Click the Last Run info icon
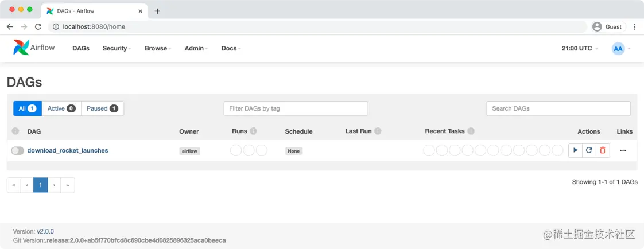Image resolution: width=644 pixels, height=249 pixels. click(x=378, y=131)
